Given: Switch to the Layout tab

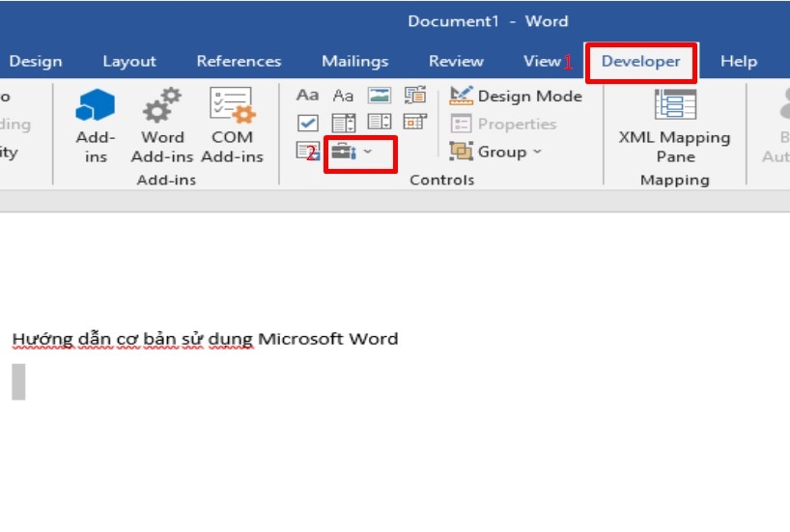Looking at the screenshot, I should pos(129,62).
